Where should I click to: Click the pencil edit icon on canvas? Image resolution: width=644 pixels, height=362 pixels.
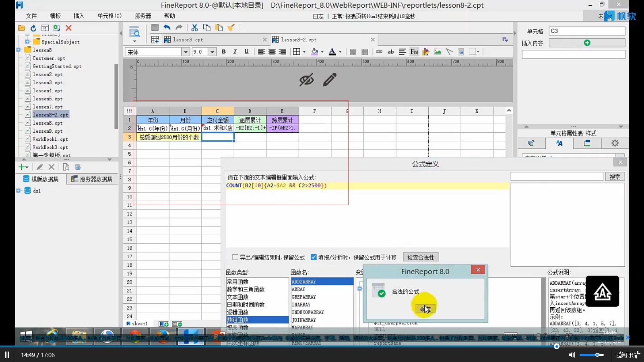[330, 80]
